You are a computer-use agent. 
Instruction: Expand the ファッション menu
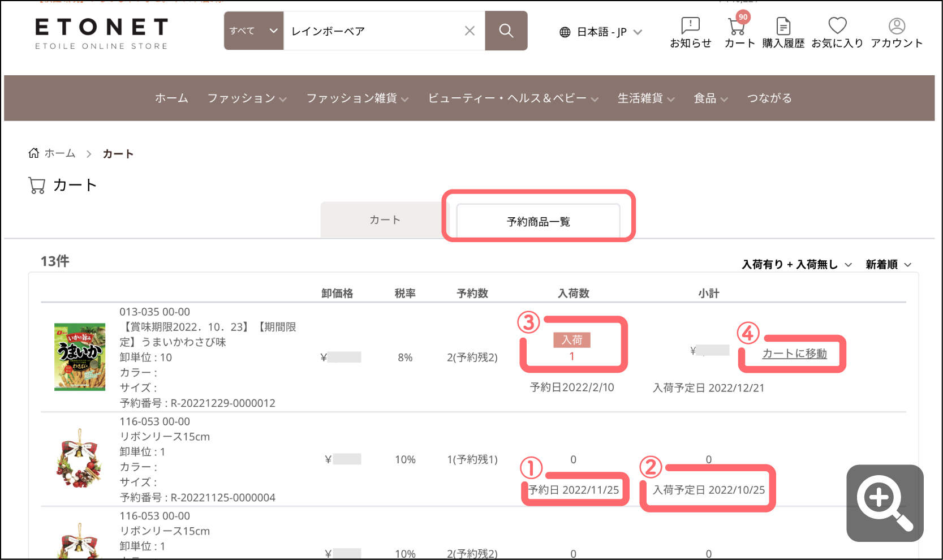(x=247, y=98)
